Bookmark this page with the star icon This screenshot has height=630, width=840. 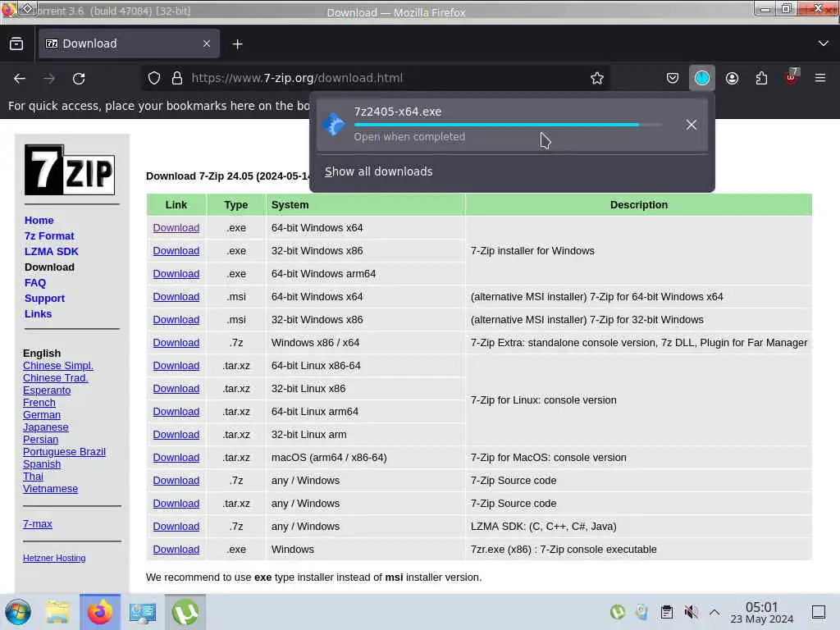597,78
